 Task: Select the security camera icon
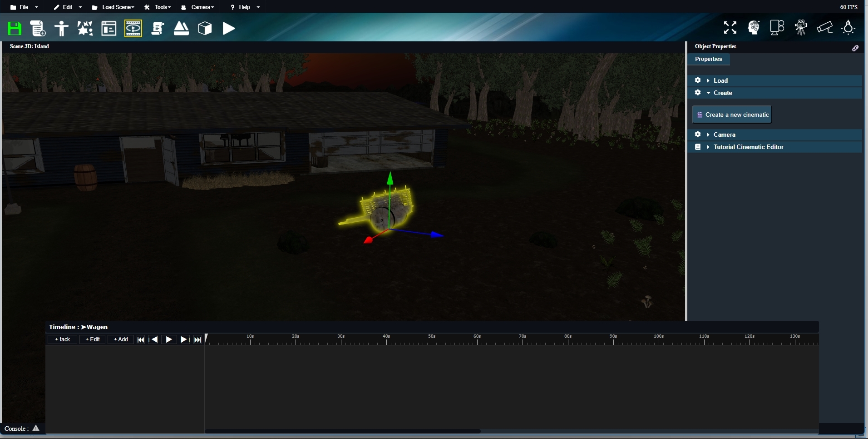(x=824, y=28)
